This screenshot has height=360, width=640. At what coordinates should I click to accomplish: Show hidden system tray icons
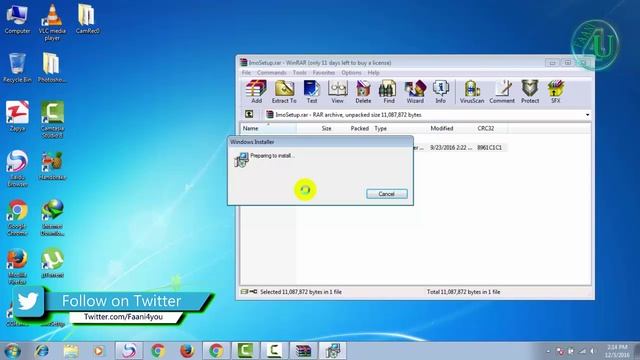548,351
